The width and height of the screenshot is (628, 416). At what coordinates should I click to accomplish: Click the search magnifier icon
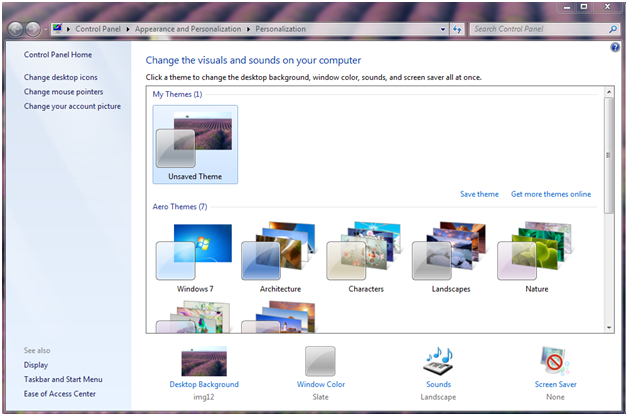click(613, 29)
